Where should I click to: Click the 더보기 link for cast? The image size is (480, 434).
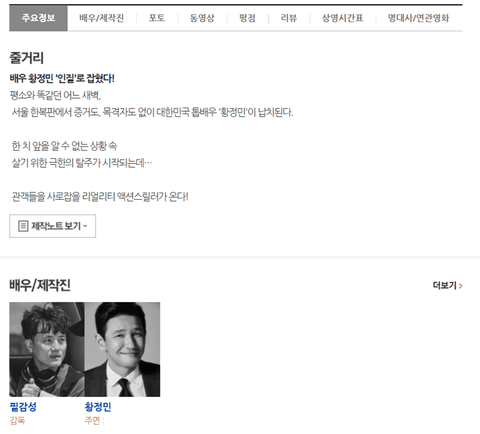[447, 286]
